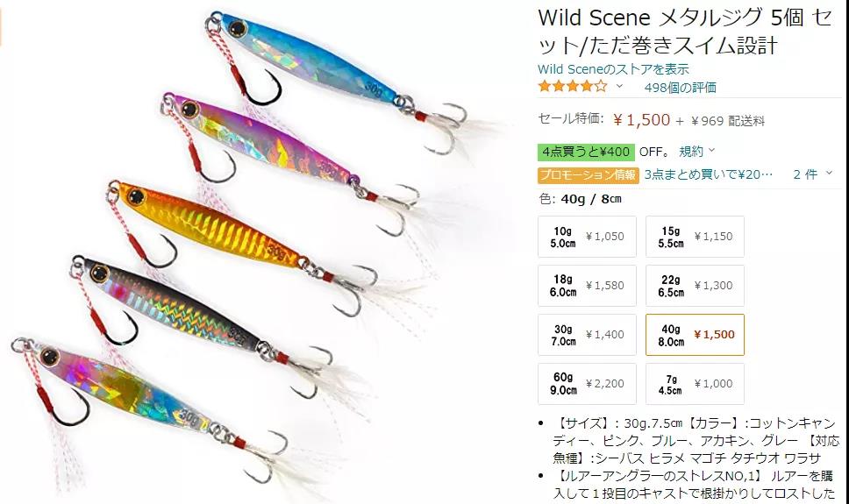Screen dimensions: 849x504
Task: Pick the 30g 7.0cm variant
Action: coord(587,335)
